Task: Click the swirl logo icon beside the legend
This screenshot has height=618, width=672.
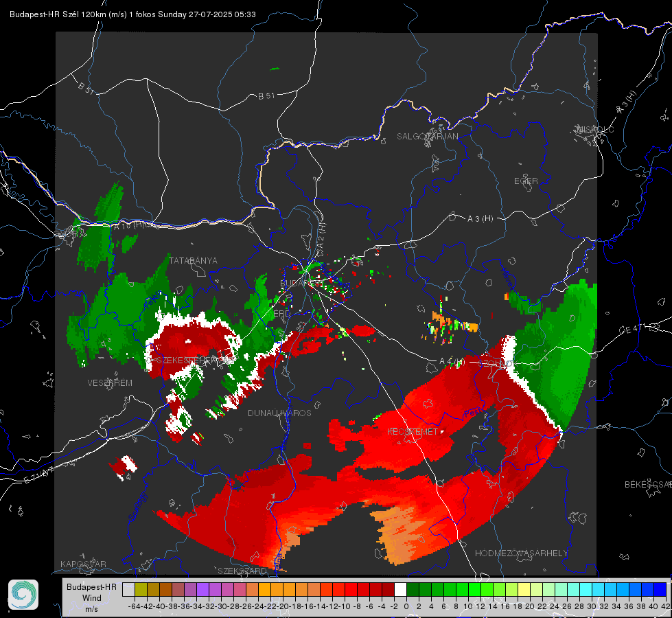Action: pyautogui.click(x=23, y=595)
